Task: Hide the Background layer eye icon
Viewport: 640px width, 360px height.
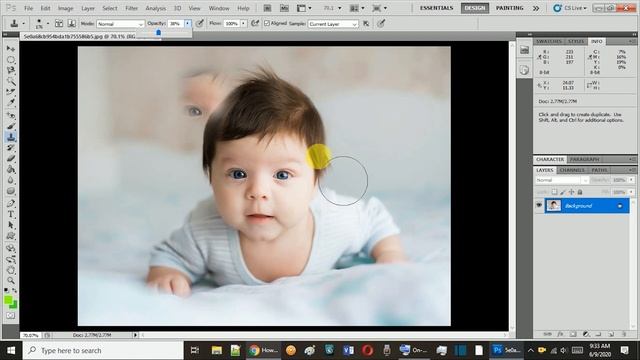Action: pos(539,205)
